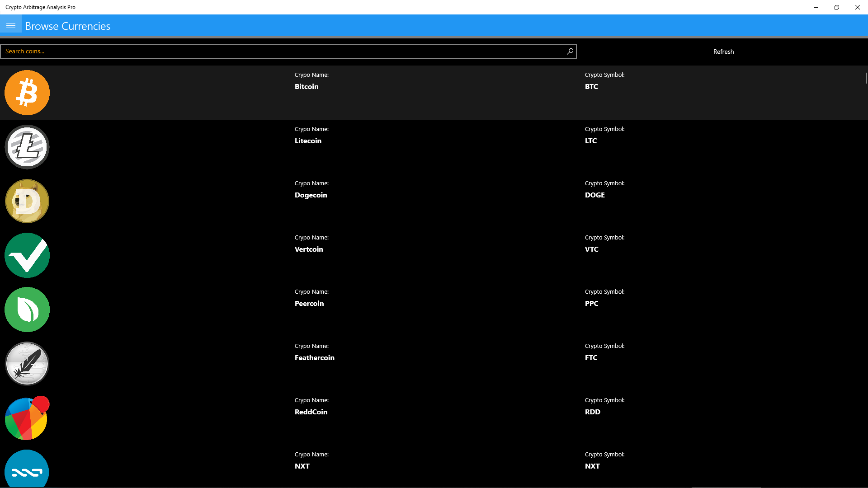This screenshot has width=868, height=488.
Task: Click the ReddCoin colorful logo
Action: [x=26, y=418]
